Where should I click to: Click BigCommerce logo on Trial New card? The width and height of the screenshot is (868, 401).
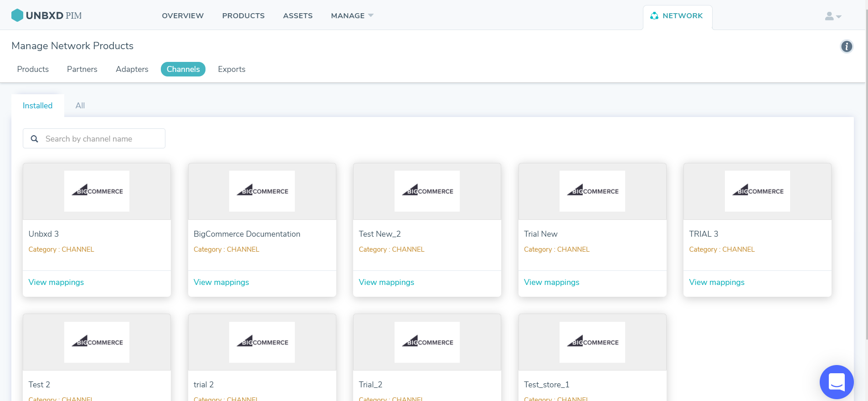(592, 191)
